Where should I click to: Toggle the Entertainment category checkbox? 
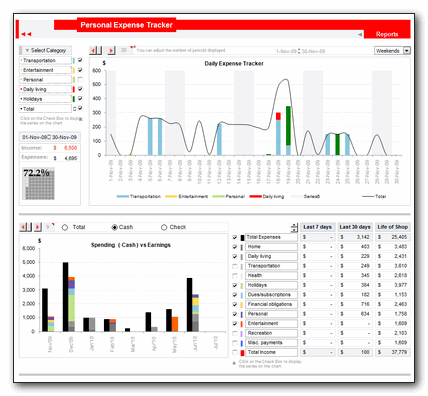pyautogui.click(x=80, y=70)
